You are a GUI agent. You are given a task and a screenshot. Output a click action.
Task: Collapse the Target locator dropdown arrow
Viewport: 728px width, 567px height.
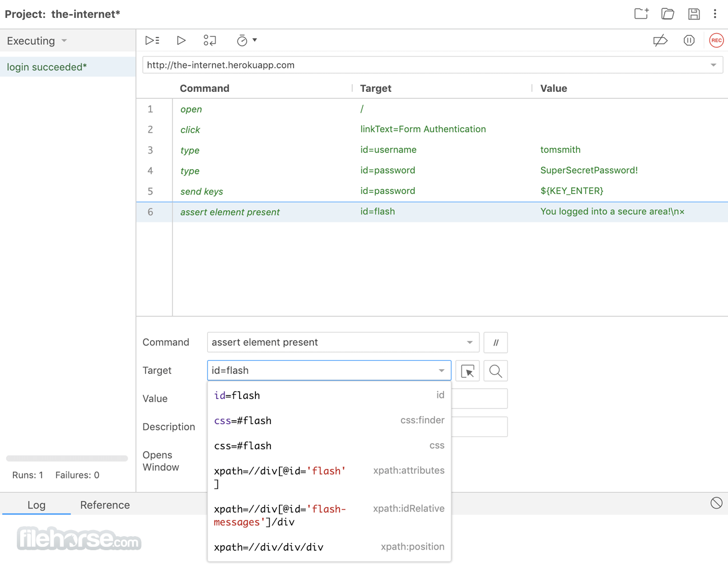coord(441,370)
